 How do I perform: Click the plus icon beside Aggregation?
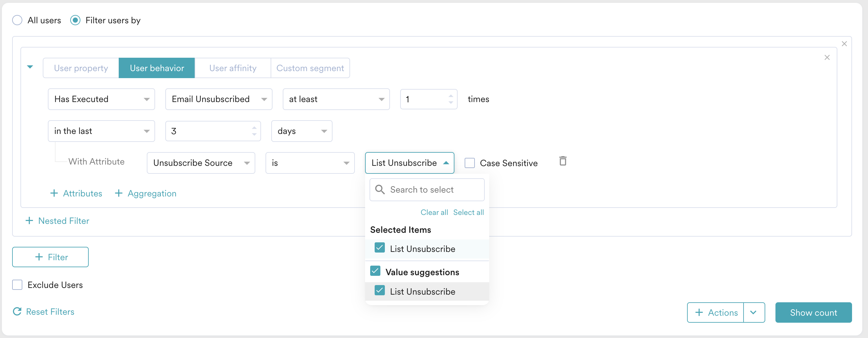click(x=119, y=193)
